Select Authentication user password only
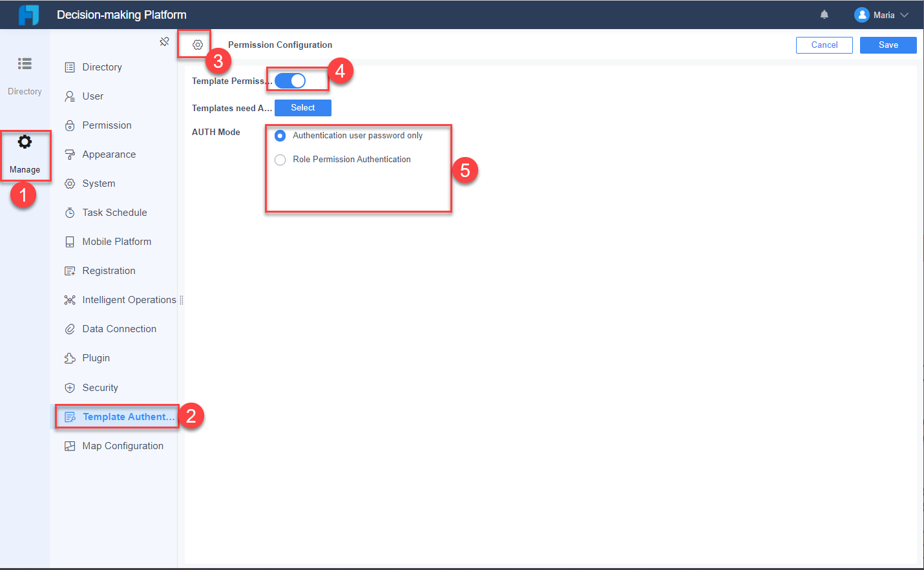924x570 pixels. (x=280, y=136)
